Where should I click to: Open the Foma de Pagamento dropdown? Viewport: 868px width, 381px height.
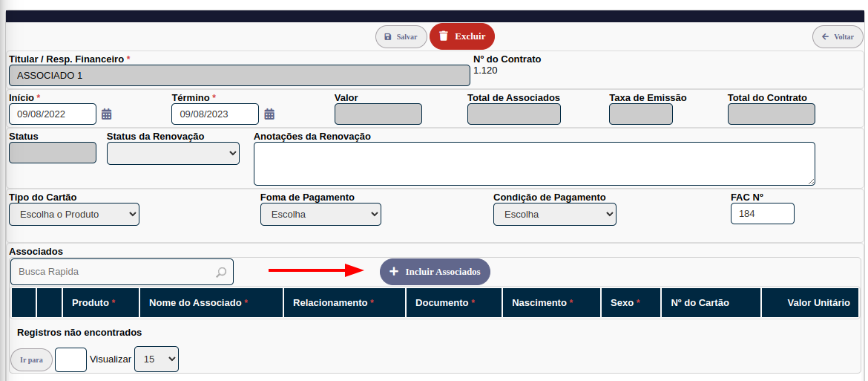320,215
